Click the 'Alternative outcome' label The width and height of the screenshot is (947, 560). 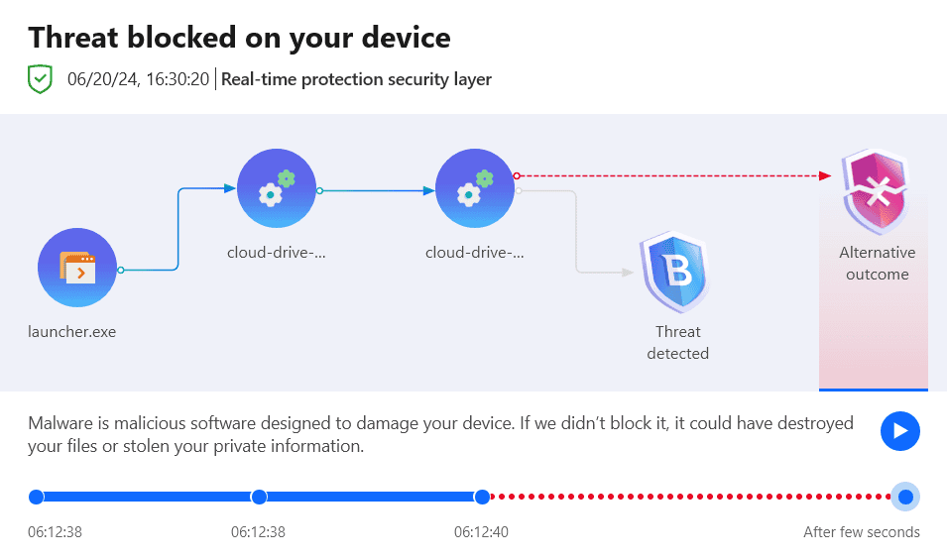pos(877,263)
